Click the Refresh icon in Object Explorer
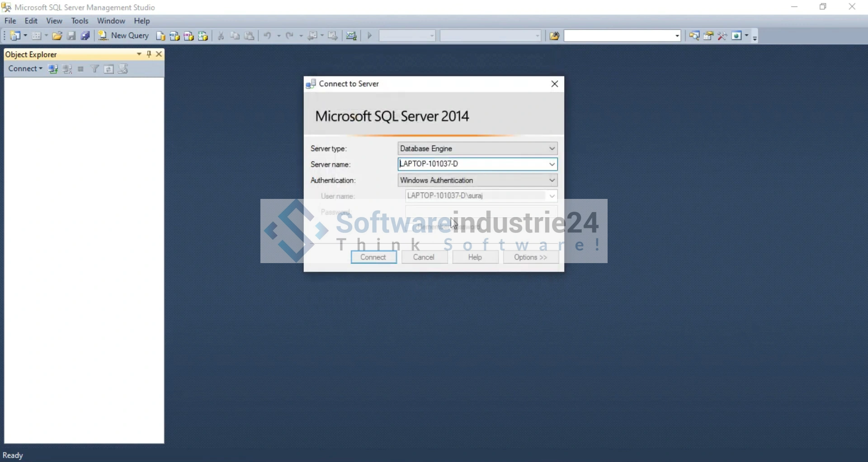Viewport: 868px width, 462px height. click(x=109, y=69)
